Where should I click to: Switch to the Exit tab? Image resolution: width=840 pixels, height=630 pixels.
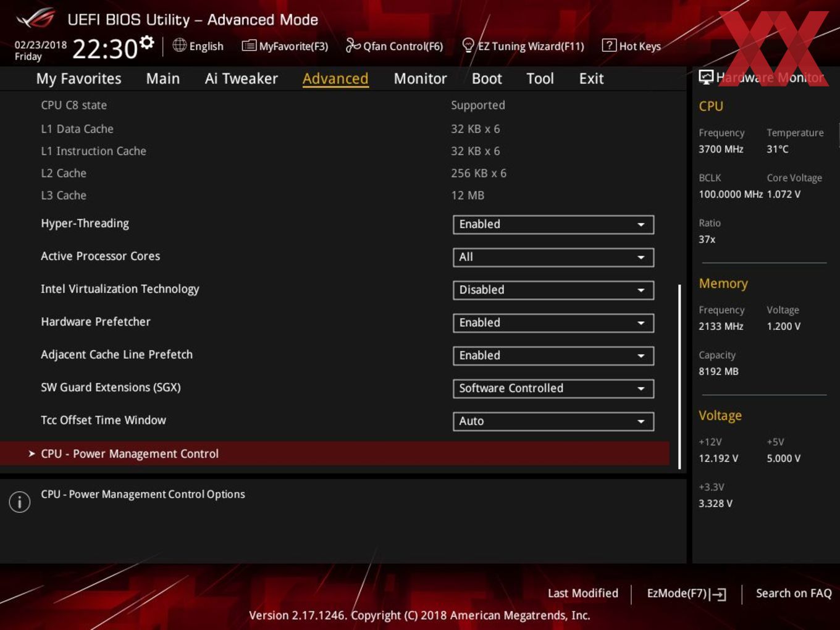591,78
